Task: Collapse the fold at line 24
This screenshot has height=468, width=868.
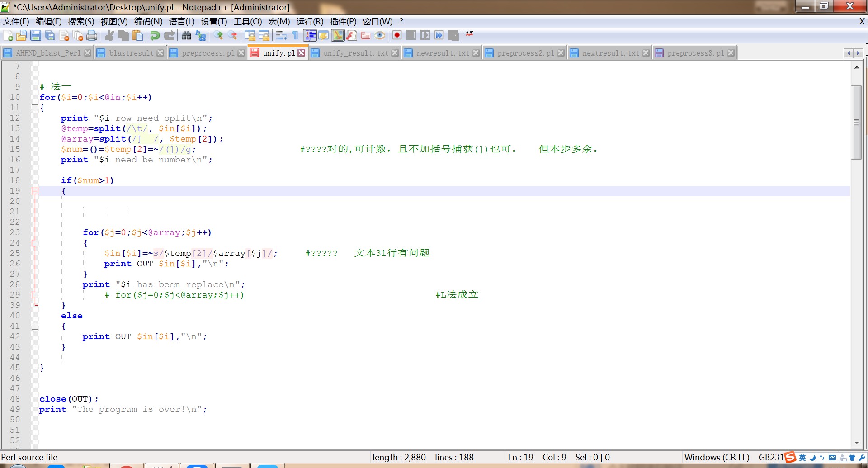Action: (x=35, y=243)
